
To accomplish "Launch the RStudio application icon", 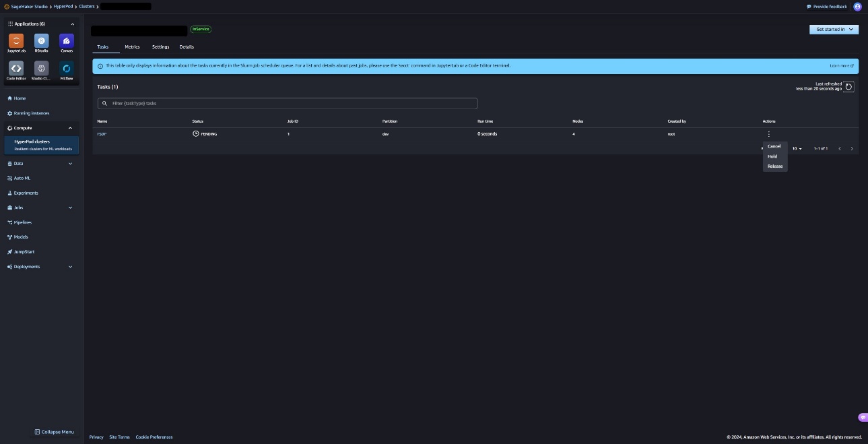I will point(42,40).
